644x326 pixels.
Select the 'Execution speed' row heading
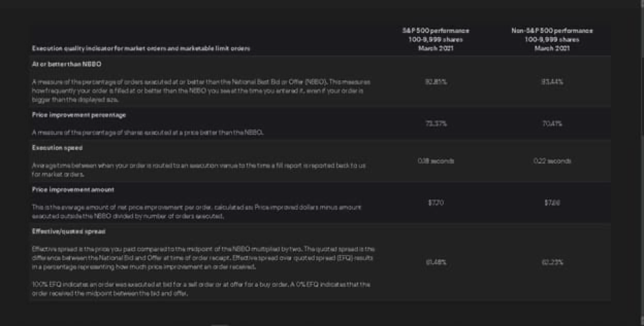coord(57,148)
